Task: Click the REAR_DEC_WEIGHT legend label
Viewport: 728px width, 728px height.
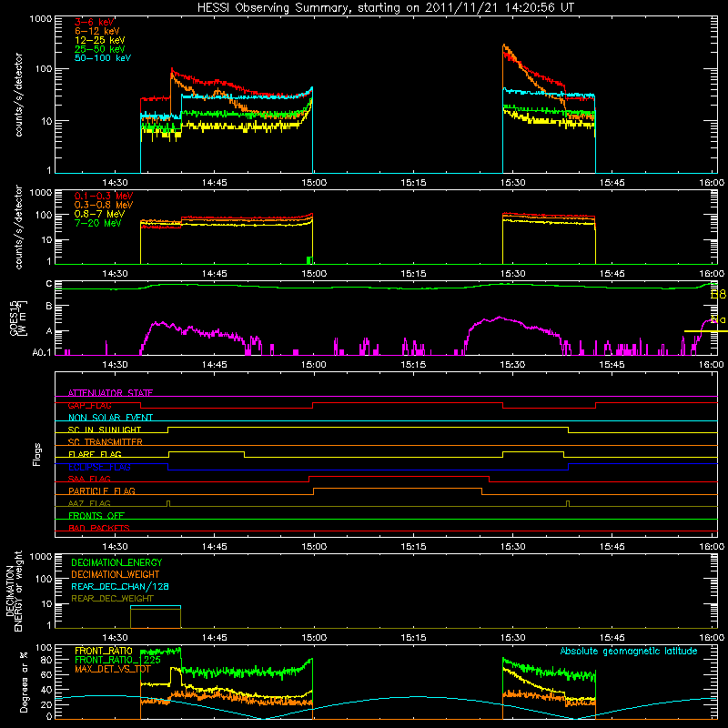Action: (x=112, y=599)
